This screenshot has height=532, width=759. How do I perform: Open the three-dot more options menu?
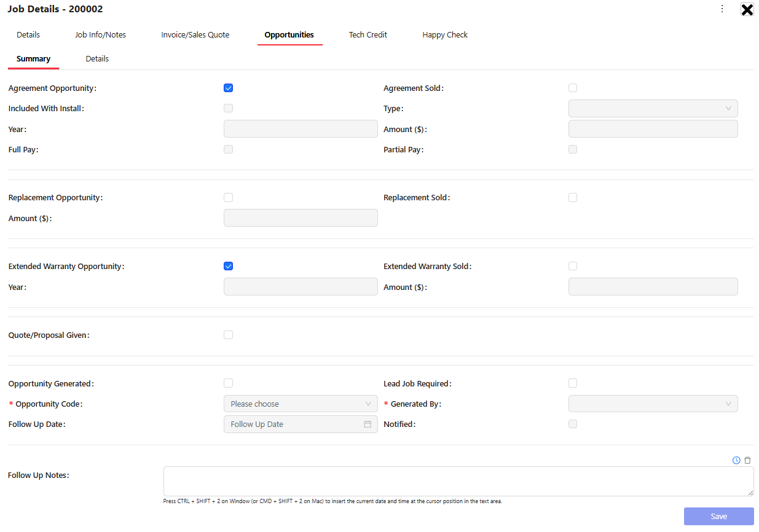coord(722,9)
